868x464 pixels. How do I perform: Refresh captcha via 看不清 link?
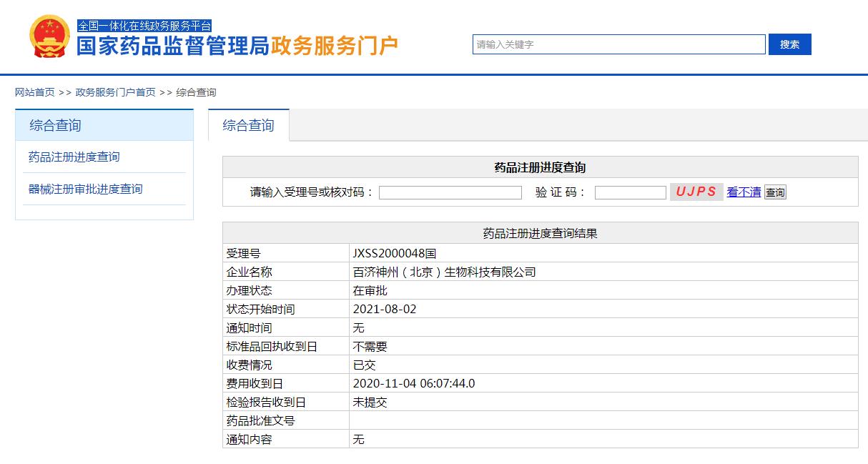(x=744, y=192)
